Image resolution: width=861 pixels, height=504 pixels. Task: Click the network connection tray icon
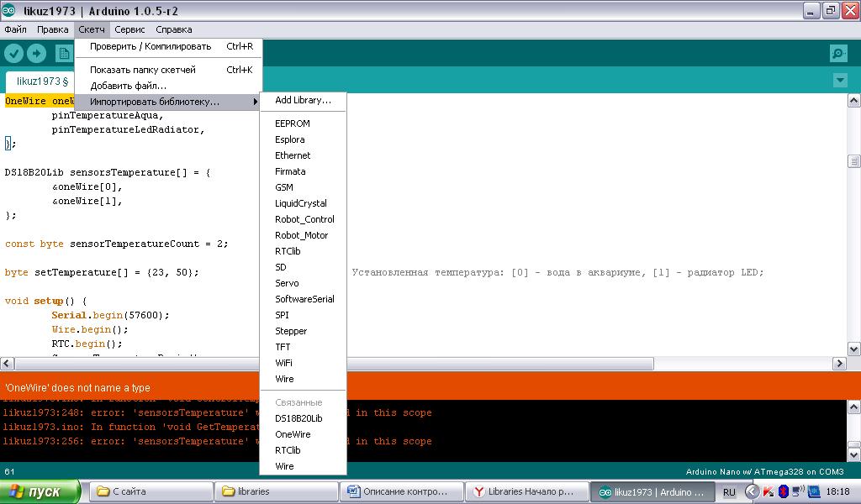[x=798, y=491]
